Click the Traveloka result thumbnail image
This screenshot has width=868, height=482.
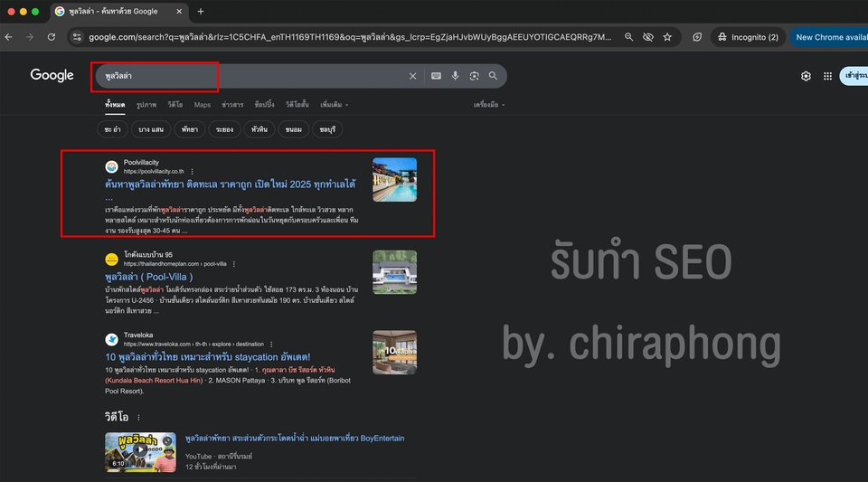tap(395, 353)
